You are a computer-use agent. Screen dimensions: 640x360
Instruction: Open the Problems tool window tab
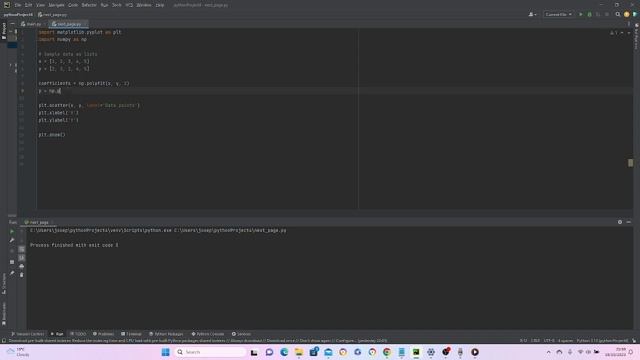[x=103, y=334]
